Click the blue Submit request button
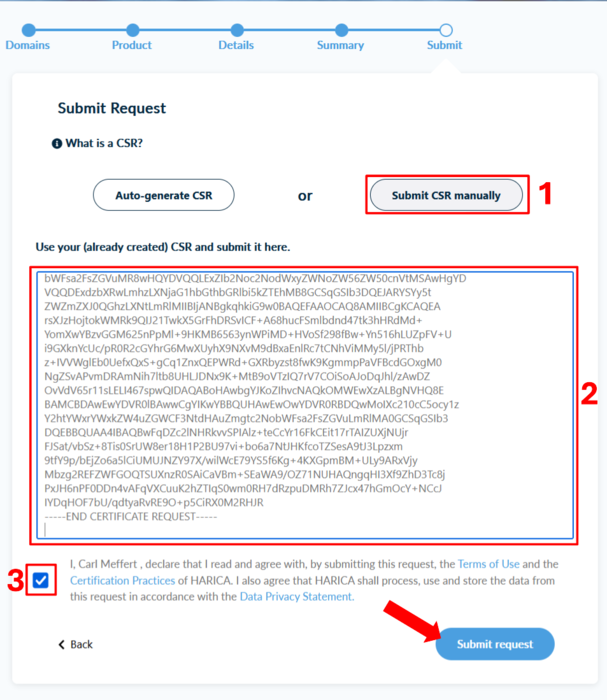607x700 pixels. pyautogui.click(x=495, y=644)
